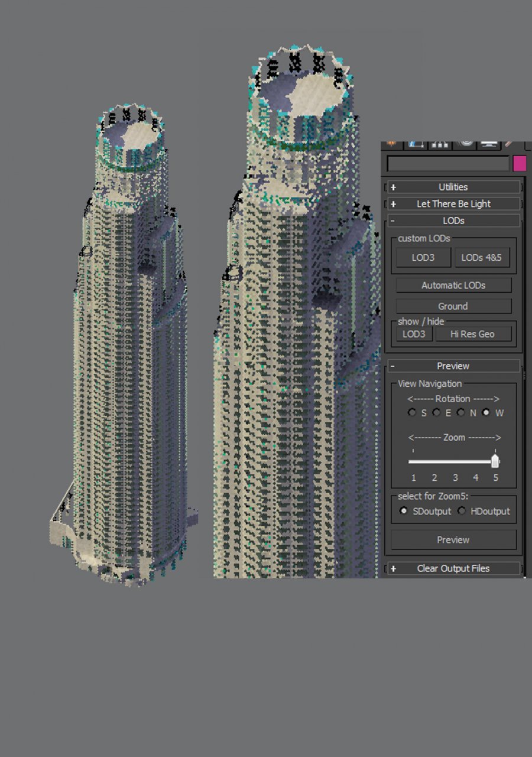Open the Display panel tab icon
The height and width of the screenshot is (757, 532).
[489, 144]
